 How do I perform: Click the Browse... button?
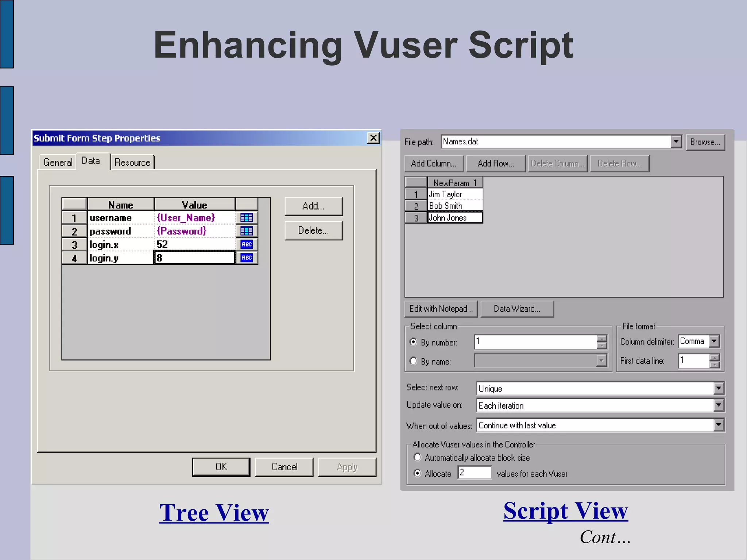[705, 142]
